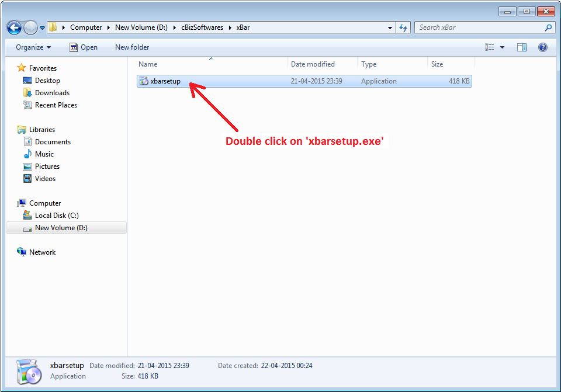Open Local Disk (C:)
561x392 pixels.
57,216
